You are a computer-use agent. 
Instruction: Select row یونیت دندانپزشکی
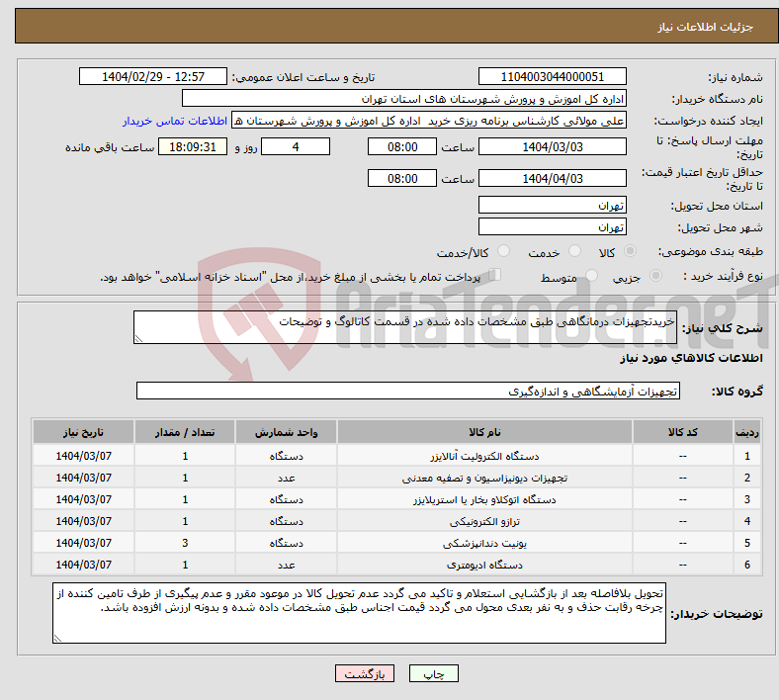click(396, 543)
